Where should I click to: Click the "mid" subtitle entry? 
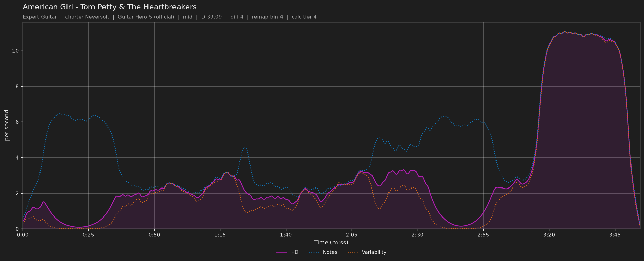tap(188, 17)
